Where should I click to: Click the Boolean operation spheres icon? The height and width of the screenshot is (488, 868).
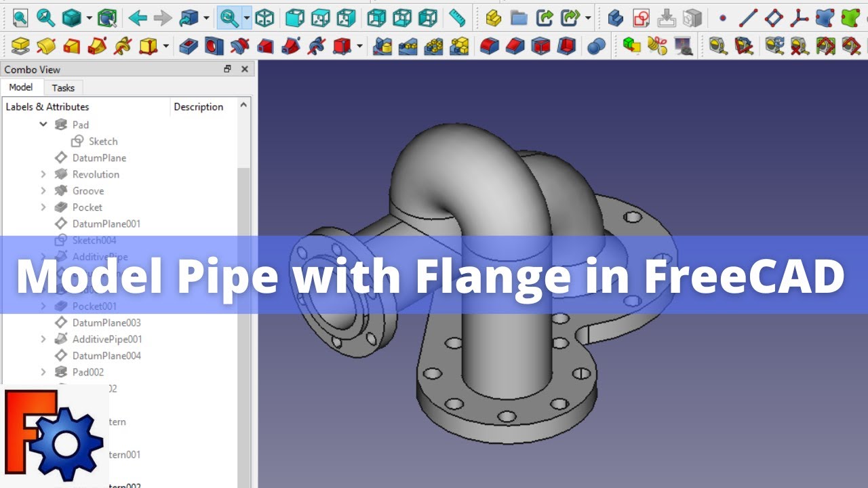click(597, 46)
